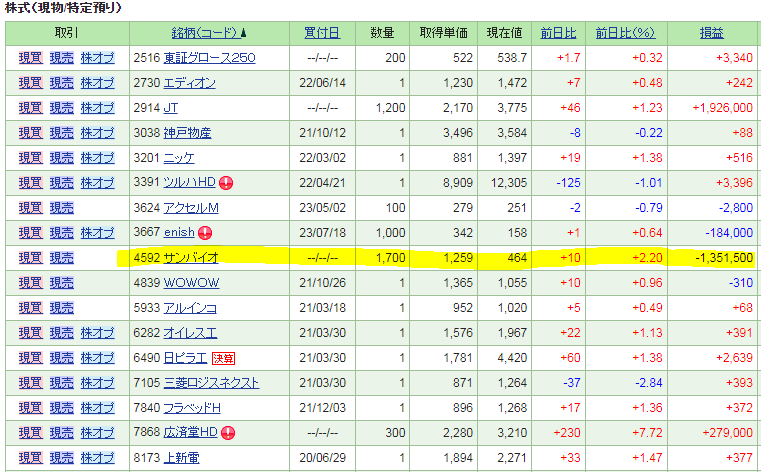The image size is (761, 472).
Task: Select the ツルハHD current price 12,305
Action: pyautogui.click(x=507, y=183)
